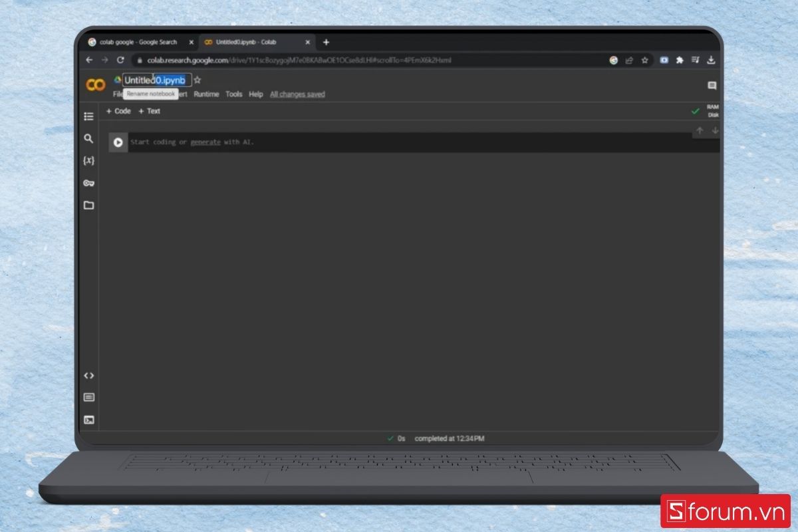The width and height of the screenshot is (798, 532).
Task: Open the secrets key panel
Action: (88, 183)
